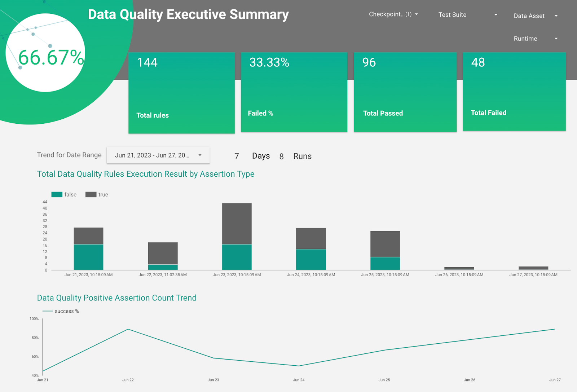This screenshot has height=392, width=577.
Task: Click the false segment of Jun 23 bar
Action: 237,257
